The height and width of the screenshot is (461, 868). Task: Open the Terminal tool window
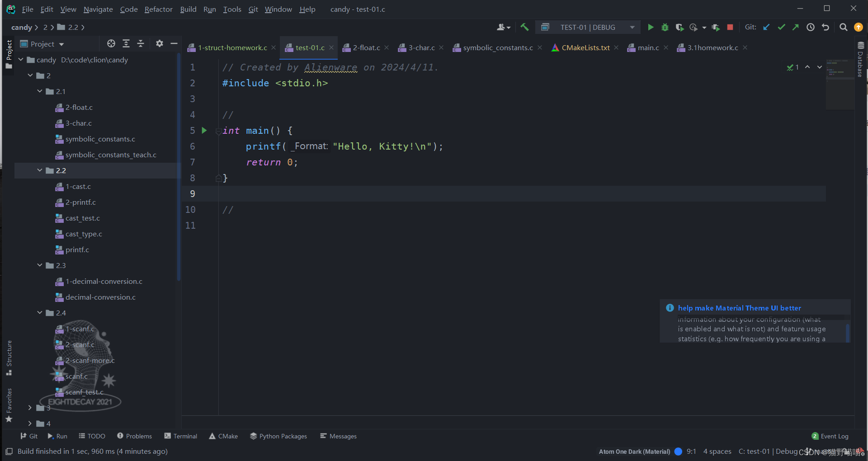click(x=184, y=436)
